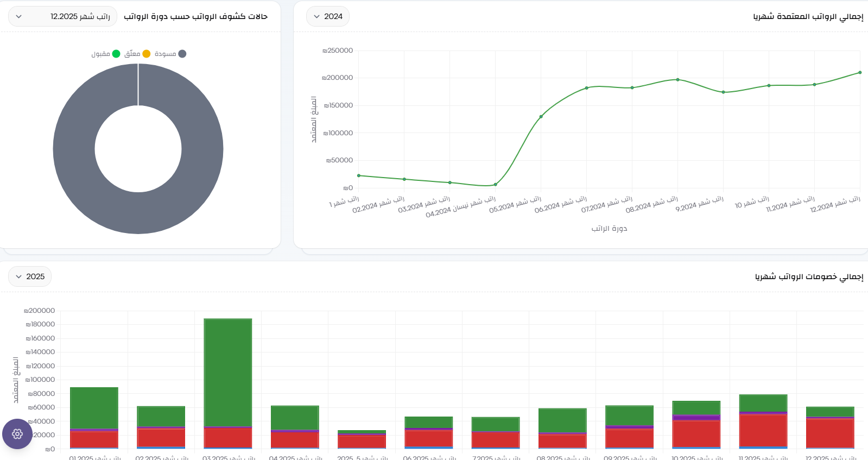Click the tall green bar for 03.2025

pyautogui.click(x=227, y=372)
